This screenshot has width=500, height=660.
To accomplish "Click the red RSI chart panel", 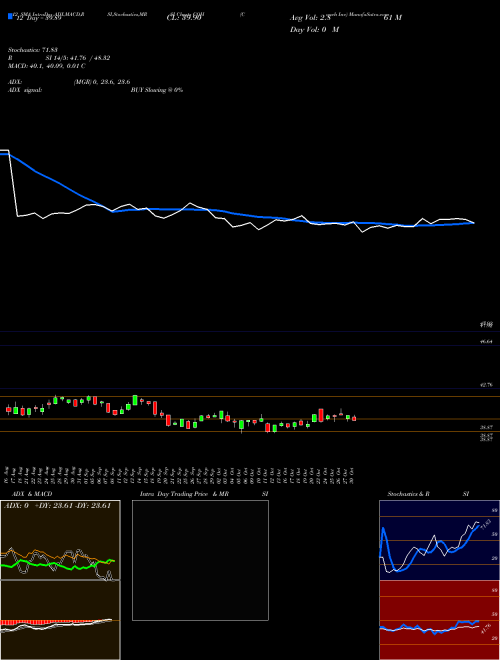I will pyautogui.click(x=439, y=620).
